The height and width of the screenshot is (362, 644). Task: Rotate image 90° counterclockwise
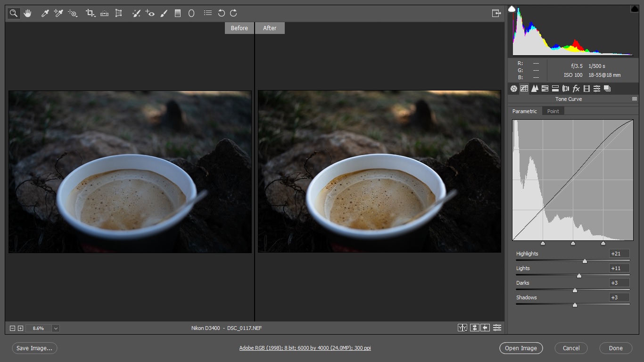[221, 14]
